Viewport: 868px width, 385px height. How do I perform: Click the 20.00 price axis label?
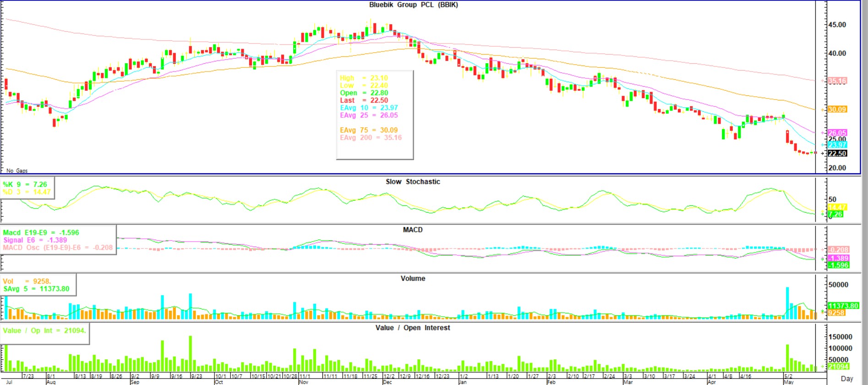point(837,168)
